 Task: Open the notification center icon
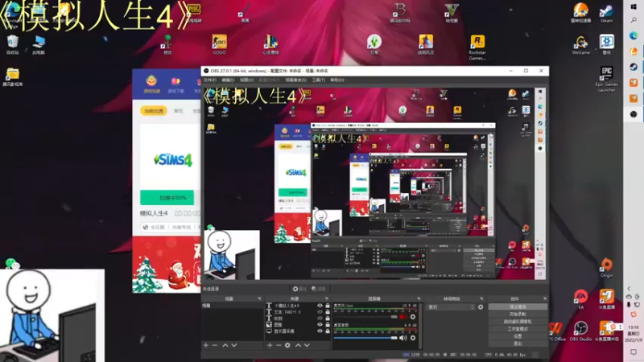click(x=634, y=352)
